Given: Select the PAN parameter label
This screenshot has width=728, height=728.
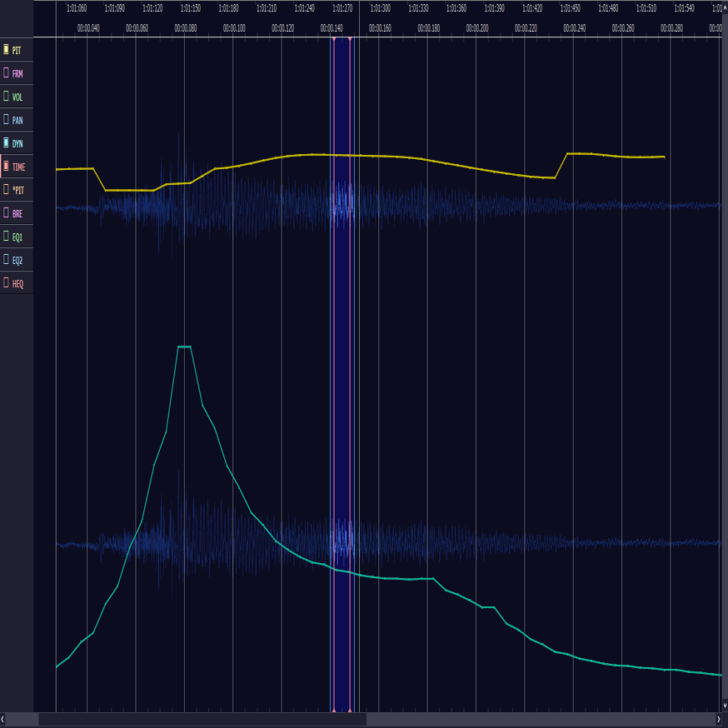Looking at the screenshot, I should pyautogui.click(x=17, y=120).
